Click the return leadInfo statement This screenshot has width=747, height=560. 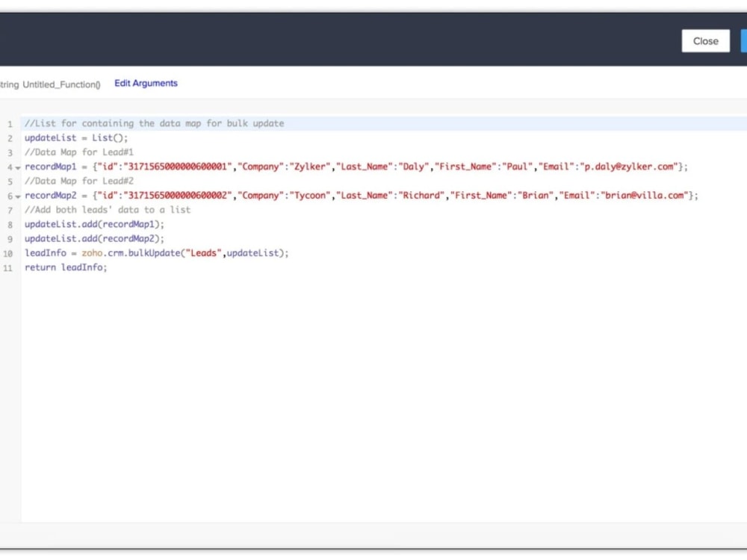pos(66,267)
